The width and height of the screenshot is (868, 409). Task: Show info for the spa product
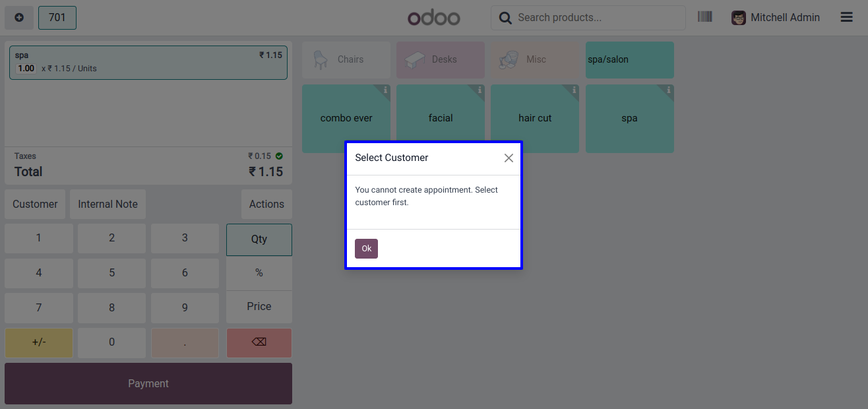tap(669, 90)
